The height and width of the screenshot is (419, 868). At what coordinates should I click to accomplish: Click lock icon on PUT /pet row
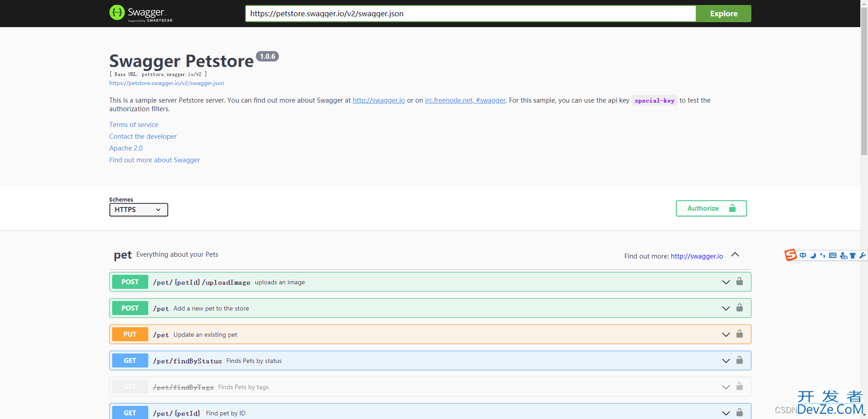(x=740, y=334)
